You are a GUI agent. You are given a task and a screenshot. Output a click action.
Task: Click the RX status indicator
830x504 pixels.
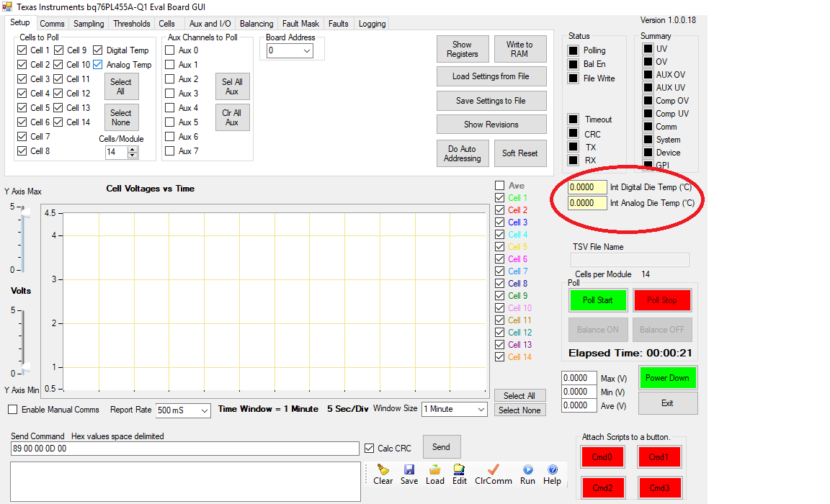[x=573, y=160]
